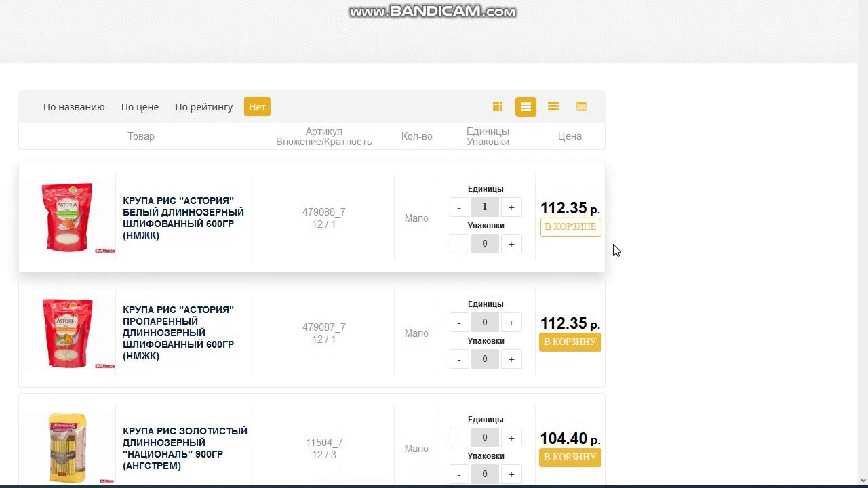Edit units quantity field for Астория белый
This screenshot has width=868, height=488.
[485, 207]
